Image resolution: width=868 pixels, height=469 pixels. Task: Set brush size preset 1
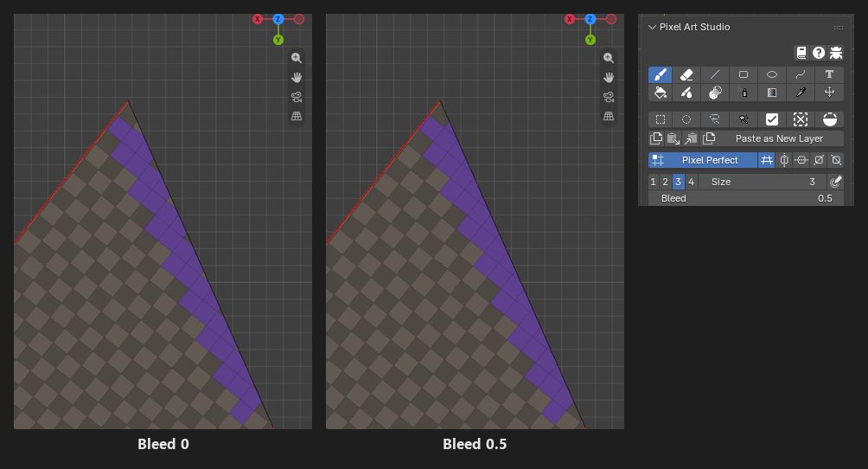point(654,182)
